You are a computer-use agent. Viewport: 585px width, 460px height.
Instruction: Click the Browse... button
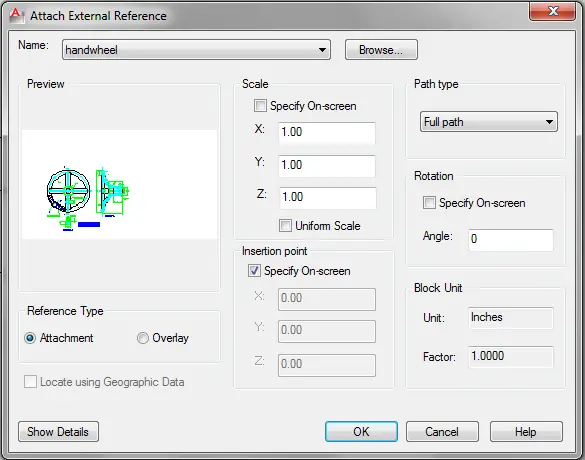click(x=381, y=50)
